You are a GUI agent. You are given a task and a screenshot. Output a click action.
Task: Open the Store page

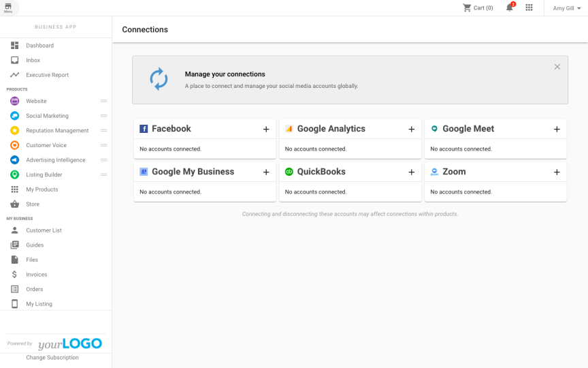(33, 204)
